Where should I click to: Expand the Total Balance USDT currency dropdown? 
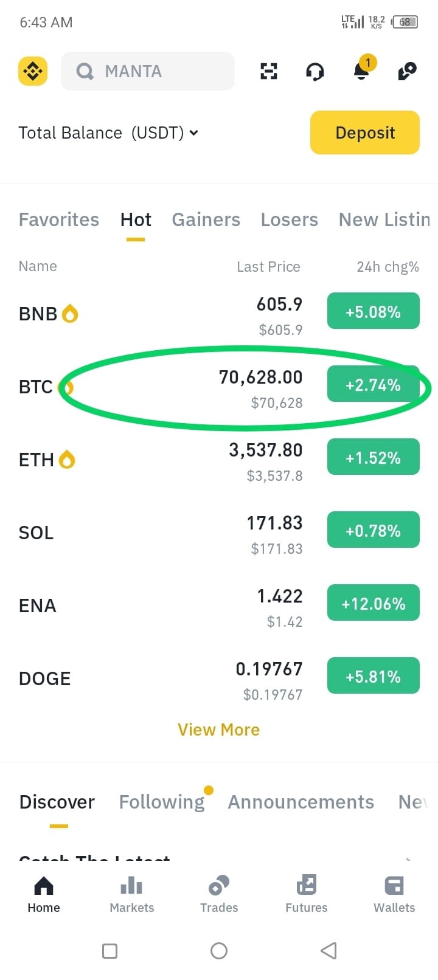click(108, 133)
